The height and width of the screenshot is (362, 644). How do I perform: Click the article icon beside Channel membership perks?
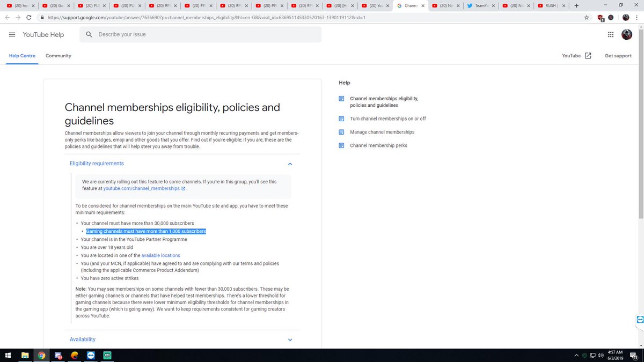341,145
